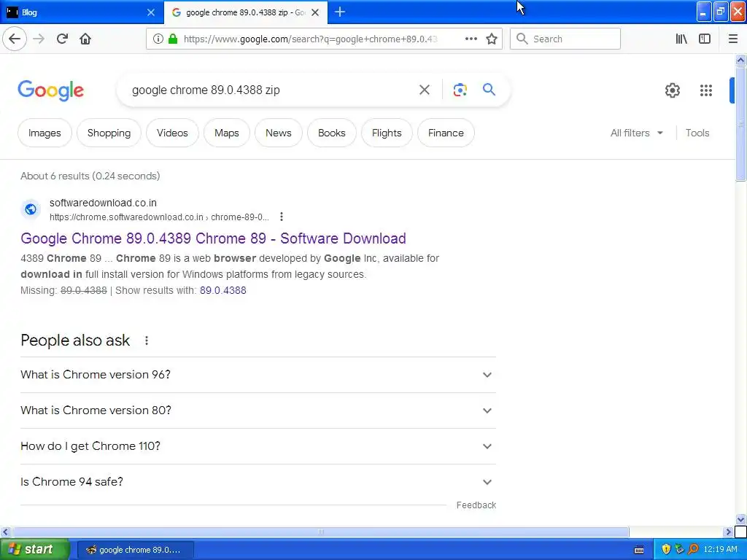Click the horizontal scrollbar left arrow
The width and height of the screenshot is (747, 560).
pyautogui.click(x=5, y=532)
